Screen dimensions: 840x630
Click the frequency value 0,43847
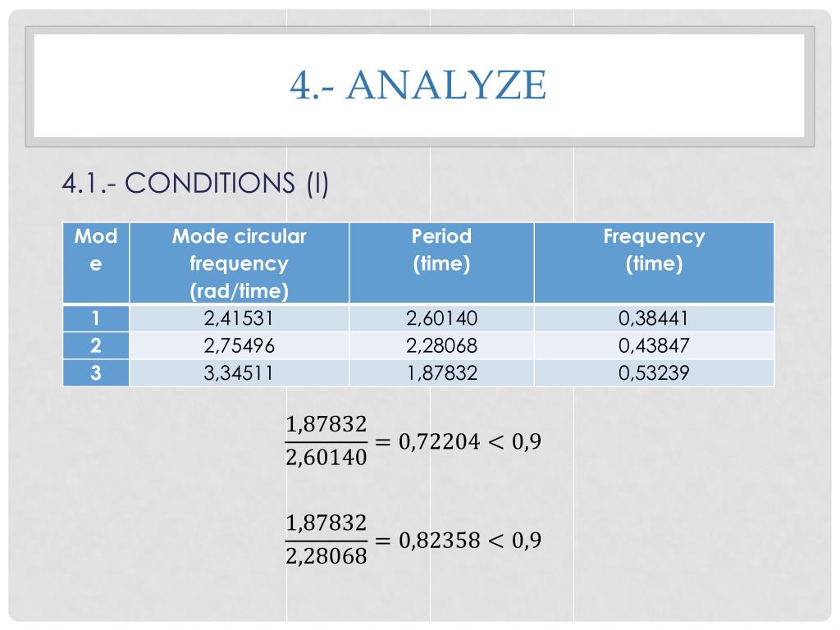click(654, 345)
